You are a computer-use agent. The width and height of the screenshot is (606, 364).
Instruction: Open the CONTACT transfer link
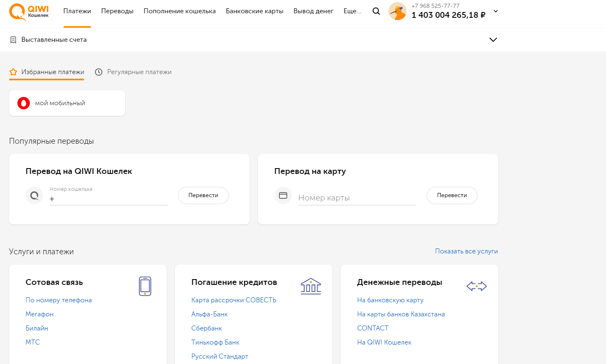pyautogui.click(x=373, y=328)
